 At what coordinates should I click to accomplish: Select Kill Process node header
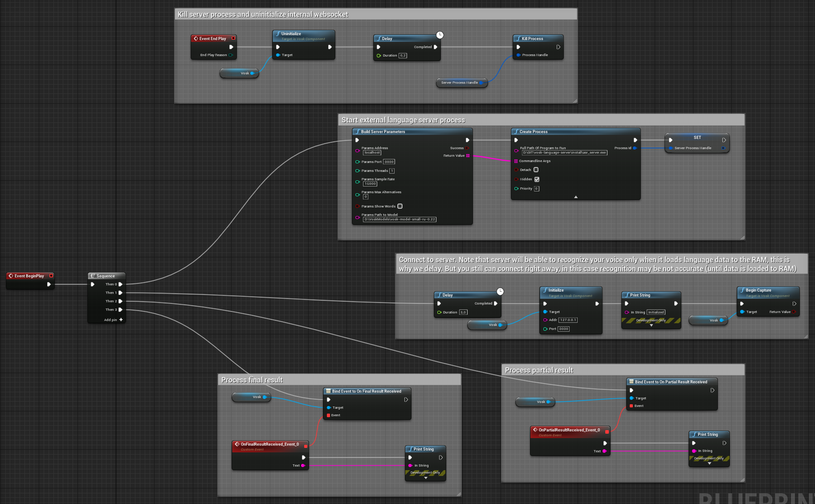pyautogui.click(x=538, y=39)
